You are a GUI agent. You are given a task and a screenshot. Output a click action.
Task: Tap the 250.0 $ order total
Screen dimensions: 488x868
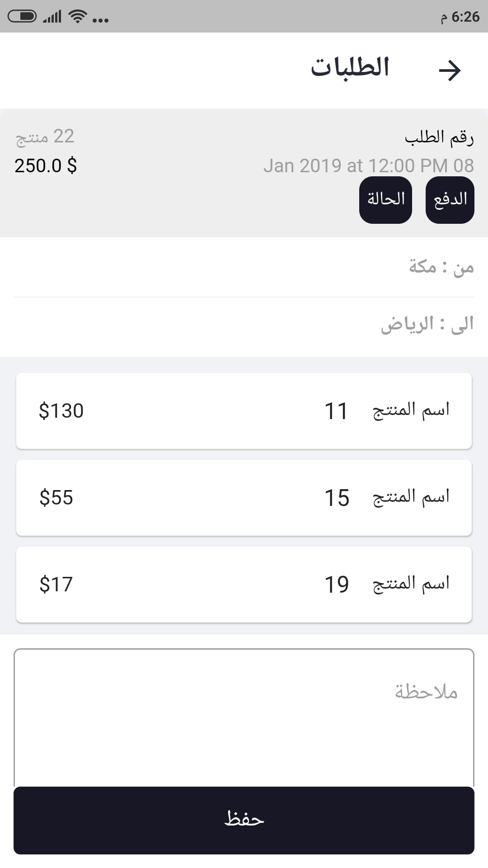click(x=46, y=166)
